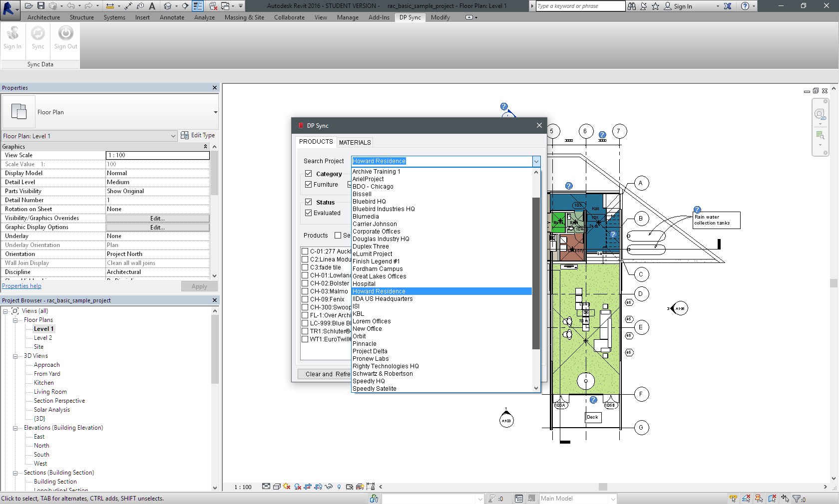Switch to the MATERIALS tab in DP Sync

coord(355,142)
